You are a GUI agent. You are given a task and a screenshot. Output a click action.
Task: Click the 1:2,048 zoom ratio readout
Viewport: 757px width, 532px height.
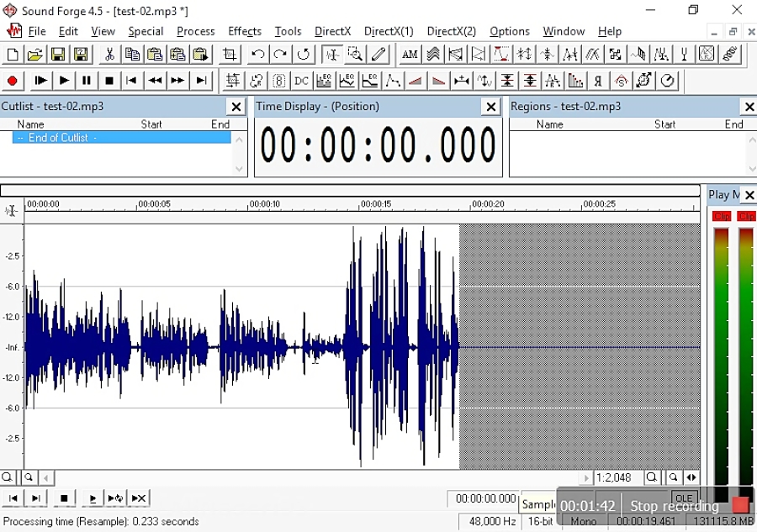tap(614, 477)
